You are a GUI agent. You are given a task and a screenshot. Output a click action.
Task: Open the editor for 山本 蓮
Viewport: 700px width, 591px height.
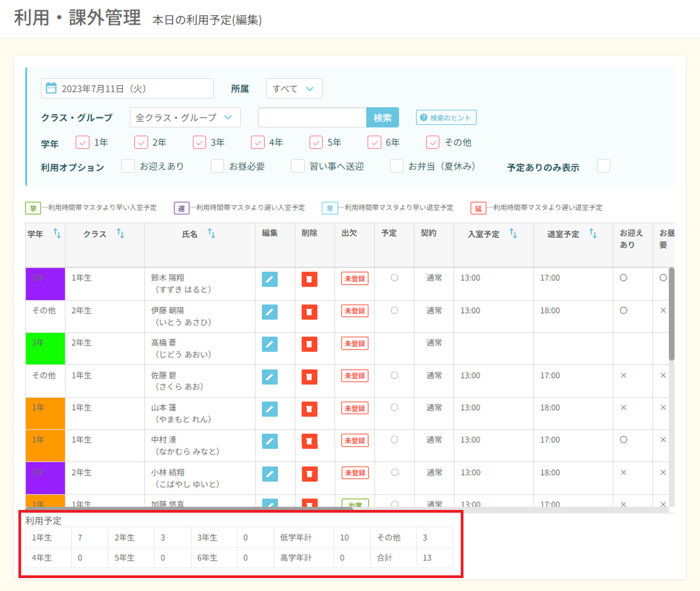click(x=270, y=409)
